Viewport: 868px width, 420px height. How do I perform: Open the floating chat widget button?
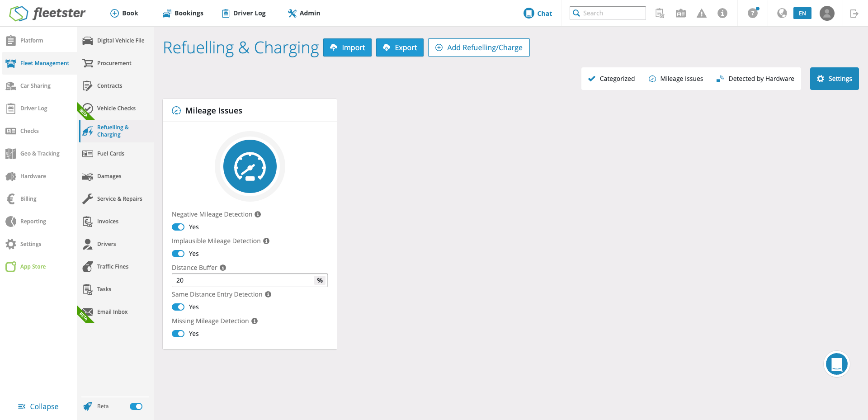point(837,364)
